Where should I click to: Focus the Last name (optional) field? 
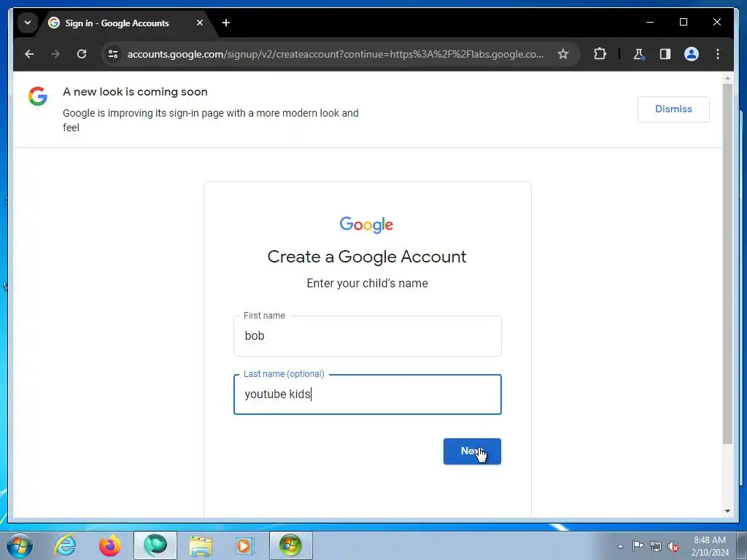tap(368, 394)
